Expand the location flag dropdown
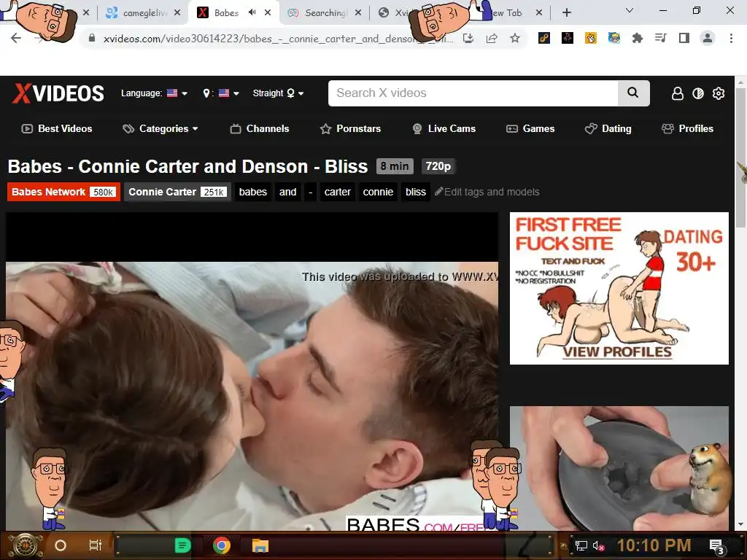Viewport: 747px width, 560px height. (x=221, y=93)
